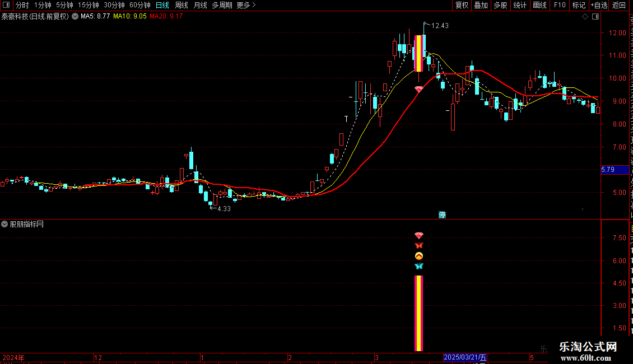
Task: Click the 12.00 price axis label
Action: (x=617, y=33)
